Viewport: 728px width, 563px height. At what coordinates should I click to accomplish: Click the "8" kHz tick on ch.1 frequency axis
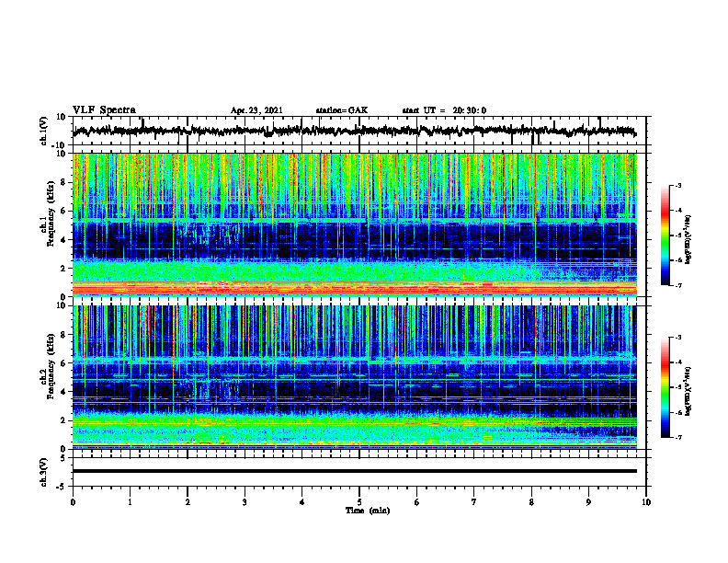(x=63, y=182)
